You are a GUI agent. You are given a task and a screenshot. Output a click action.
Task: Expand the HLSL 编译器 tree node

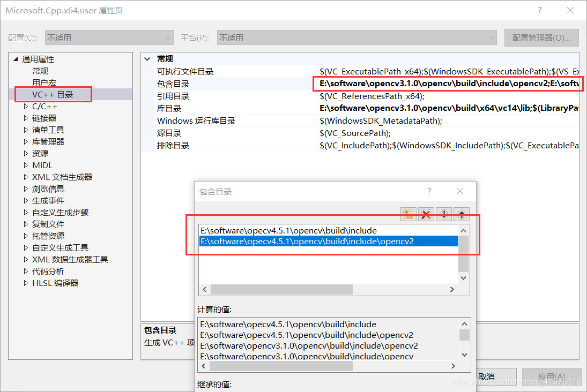26,283
